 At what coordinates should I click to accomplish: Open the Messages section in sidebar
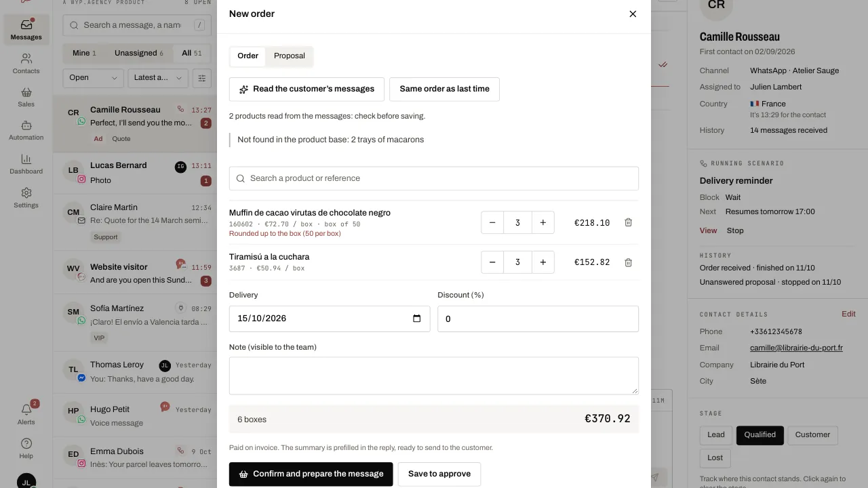(26, 30)
